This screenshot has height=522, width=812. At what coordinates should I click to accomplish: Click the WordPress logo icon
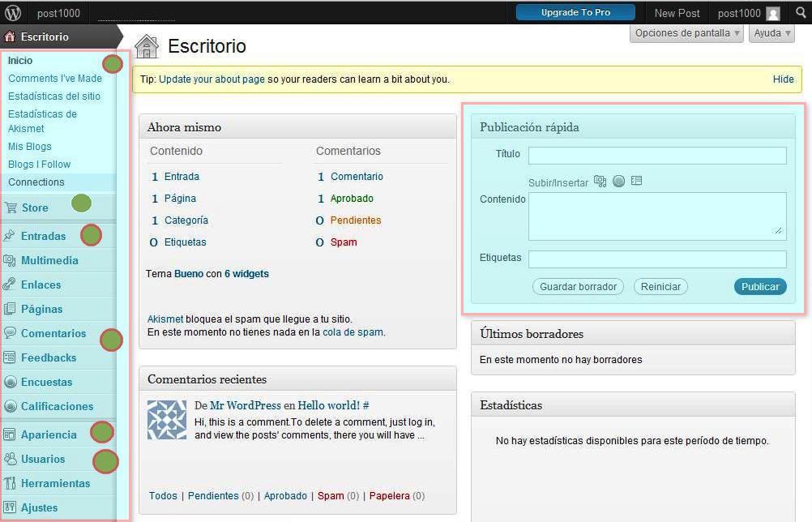(13, 13)
